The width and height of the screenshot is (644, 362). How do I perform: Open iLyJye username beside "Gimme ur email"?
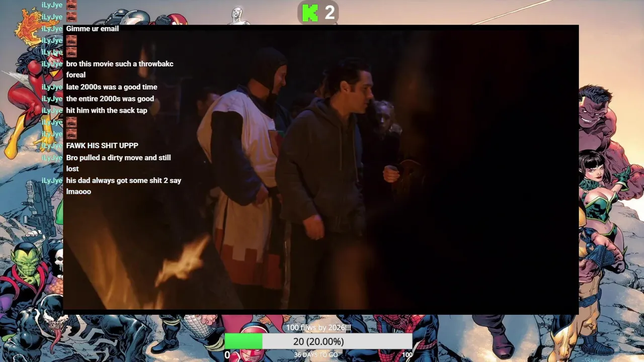click(x=52, y=29)
